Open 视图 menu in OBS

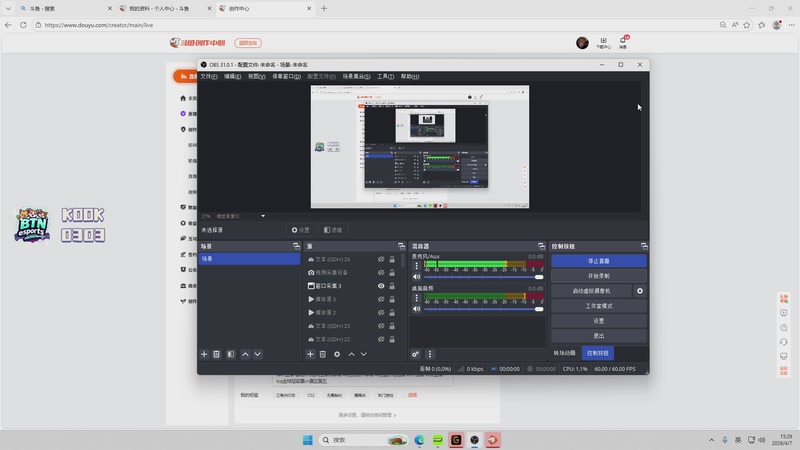(x=256, y=77)
